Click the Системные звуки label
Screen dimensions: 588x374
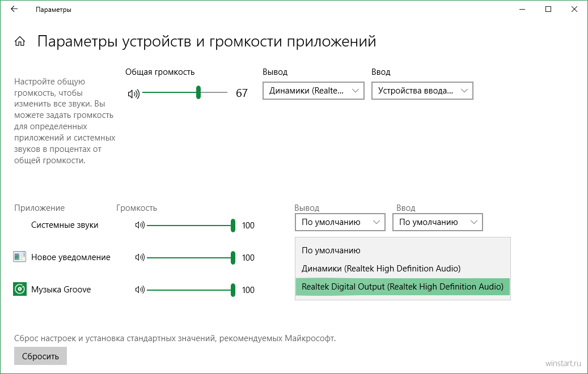click(65, 225)
